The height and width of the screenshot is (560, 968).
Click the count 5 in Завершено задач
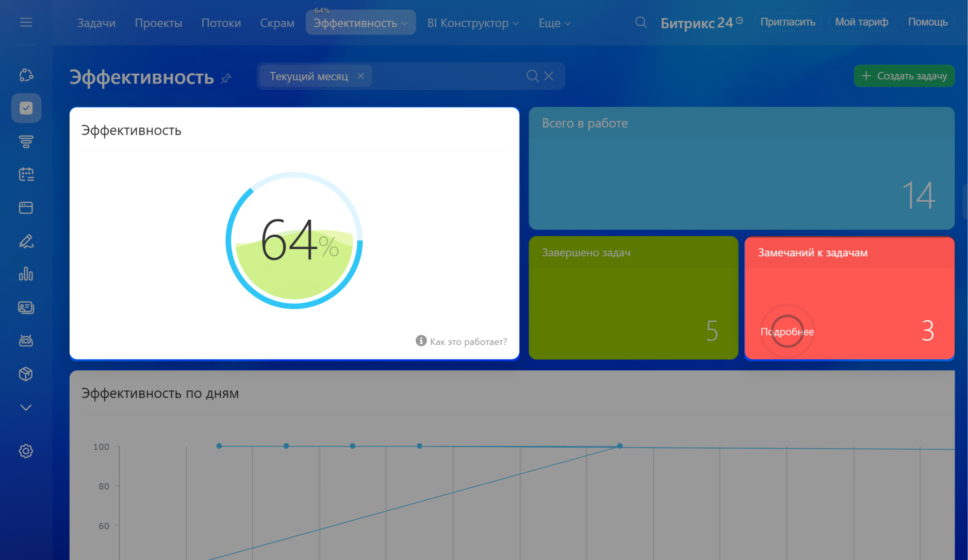[712, 331]
